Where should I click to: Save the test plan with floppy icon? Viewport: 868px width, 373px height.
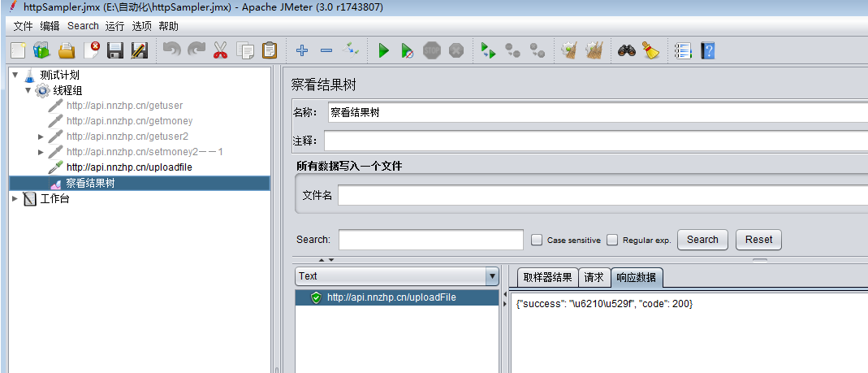pos(115,51)
